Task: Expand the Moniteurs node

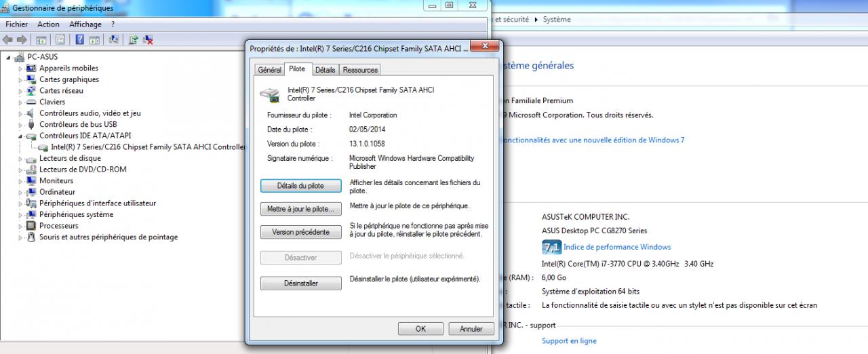Action: point(20,181)
